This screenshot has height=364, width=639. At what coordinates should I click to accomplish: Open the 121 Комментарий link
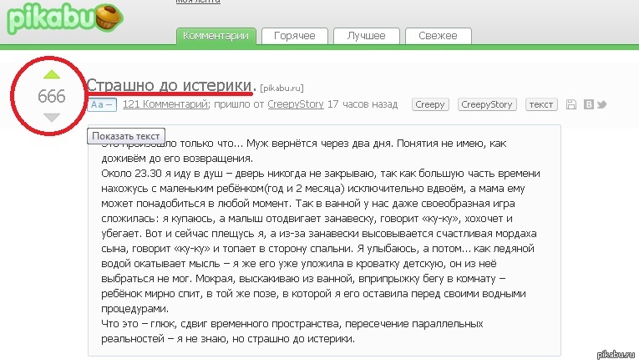click(x=165, y=105)
